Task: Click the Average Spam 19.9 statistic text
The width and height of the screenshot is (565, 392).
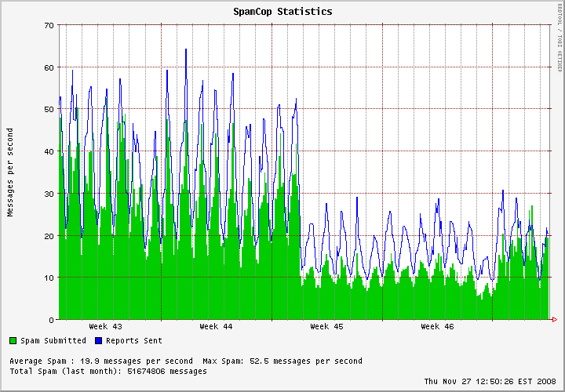Action: tap(101, 361)
